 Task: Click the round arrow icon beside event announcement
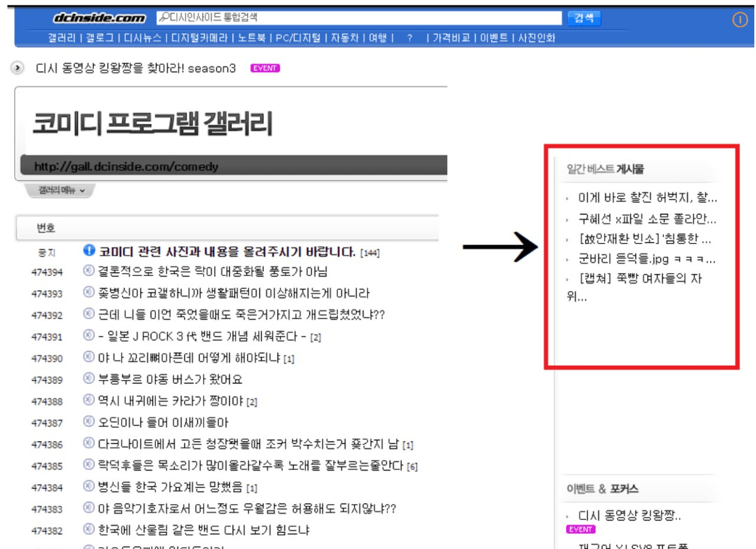click(18, 68)
